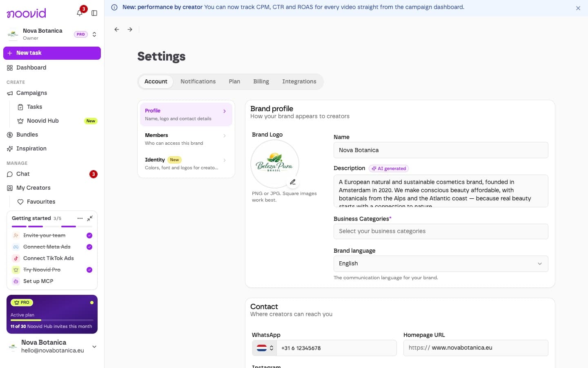The width and height of the screenshot is (588, 368).
Task: Open the Getting started more options menu
Action: point(80,218)
